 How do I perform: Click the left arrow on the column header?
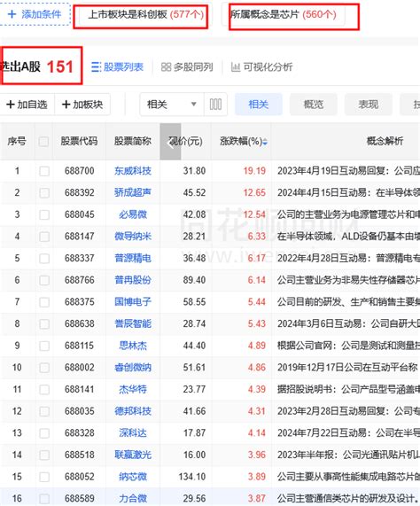click(171, 142)
